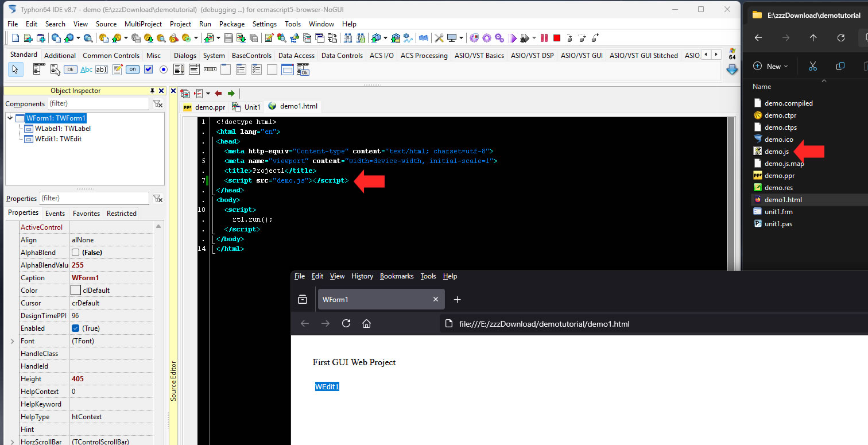This screenshot has height=445, width=868.
Task: Pick the Abc TLabel component in palette
Action: [x=86, y=69]
